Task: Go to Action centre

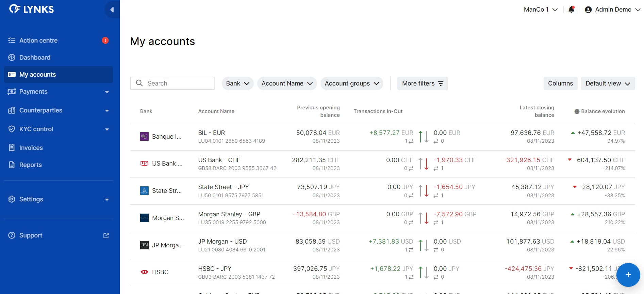Action: (x=59, y=41)
